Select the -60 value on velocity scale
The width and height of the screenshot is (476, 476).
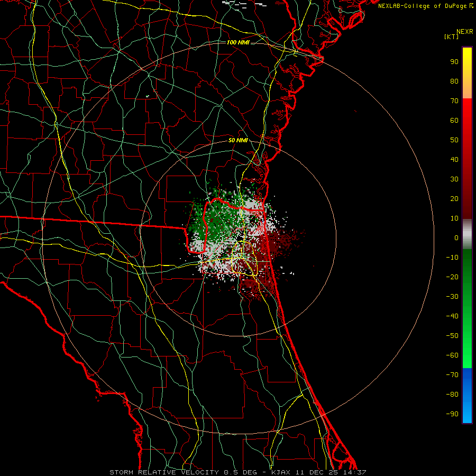pos(452,355)
